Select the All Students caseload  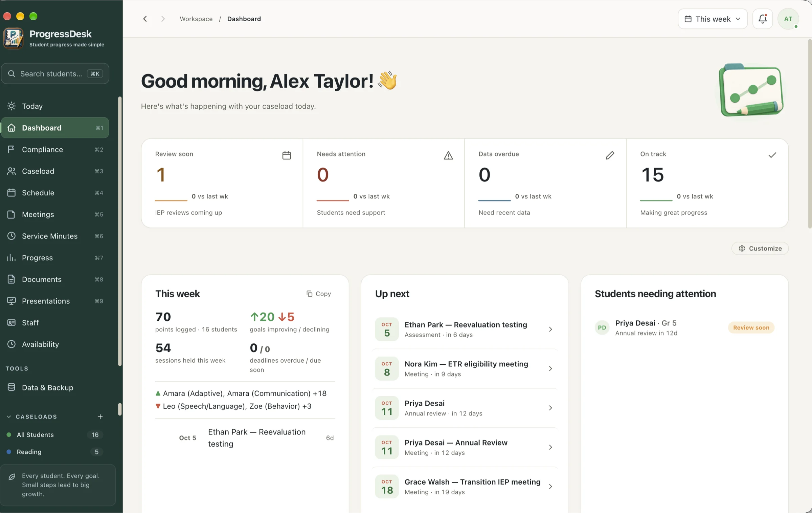[x=55, y=434]
